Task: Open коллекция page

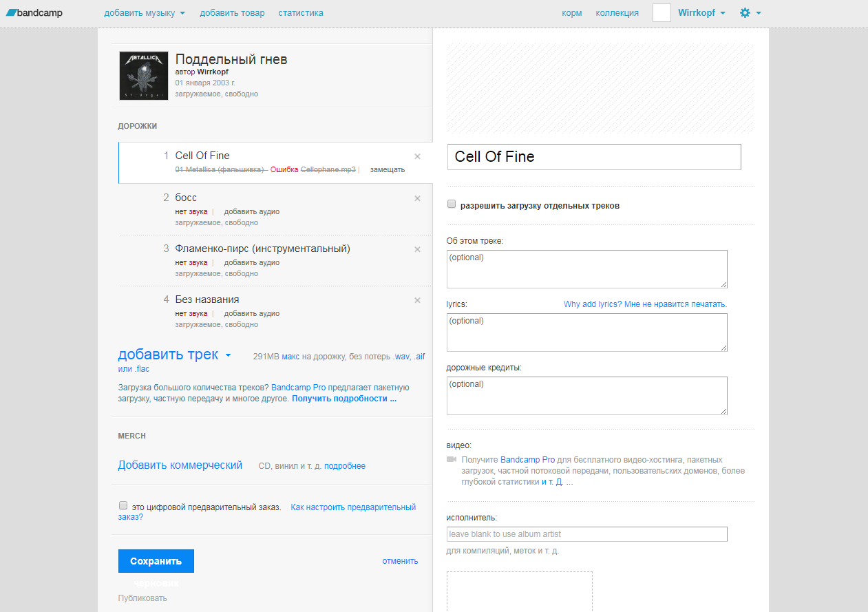Action: click(617, 12)
